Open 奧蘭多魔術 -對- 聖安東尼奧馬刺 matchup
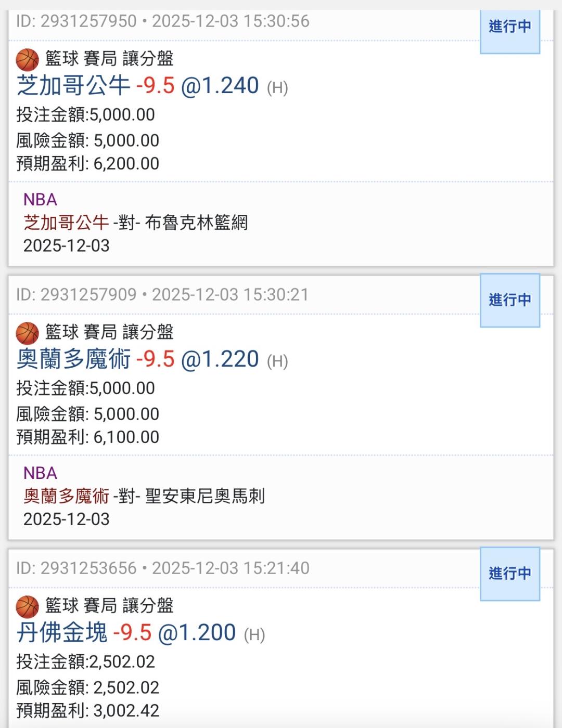Image resolution: width=562 pixels, height=728 pixels. 144,496
